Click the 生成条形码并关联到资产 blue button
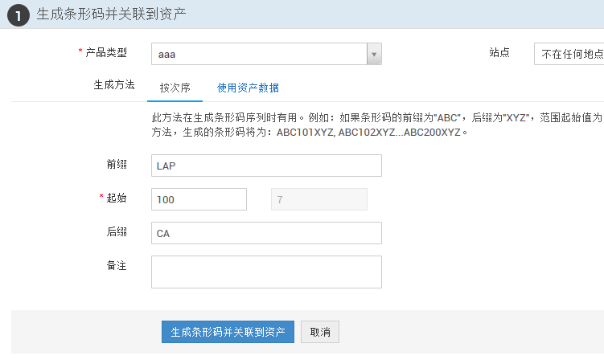The width and height of the screenshot is (604, 364). pyautogui.click(x=228, y=332)
